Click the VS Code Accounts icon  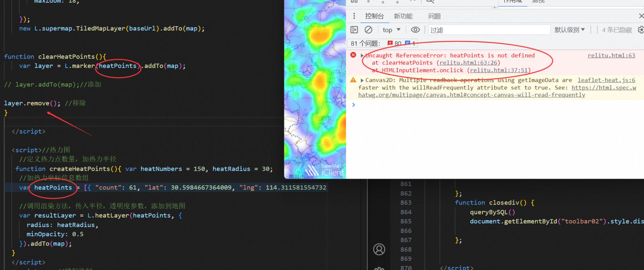(379, 249)
